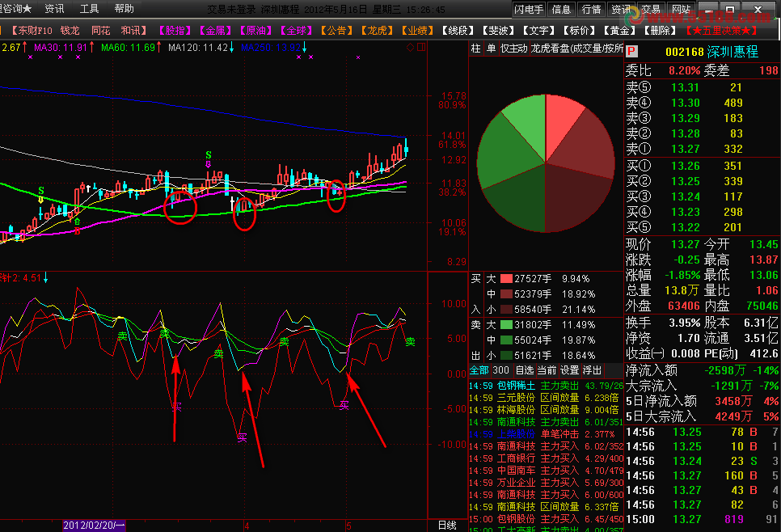Select the 【原油】 toolbar item

[255, 31]
